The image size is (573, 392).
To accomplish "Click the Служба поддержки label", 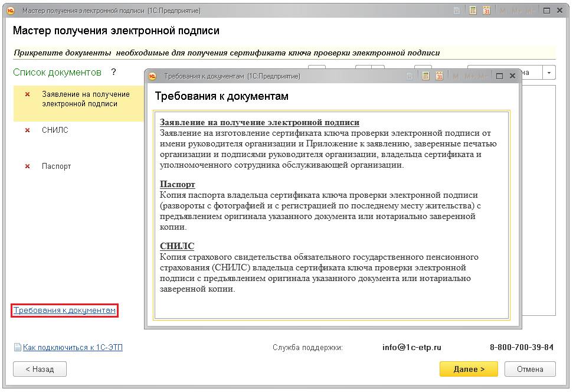I will [x=307, y=347].
